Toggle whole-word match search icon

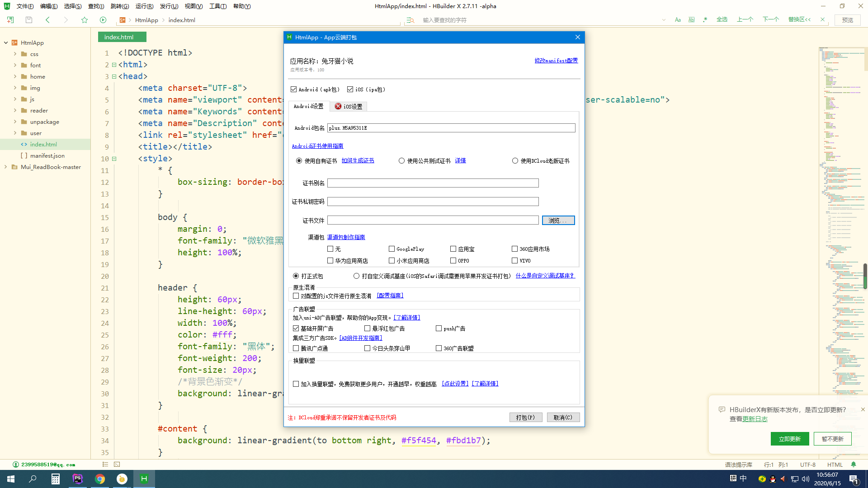click(x=691, y=19)
